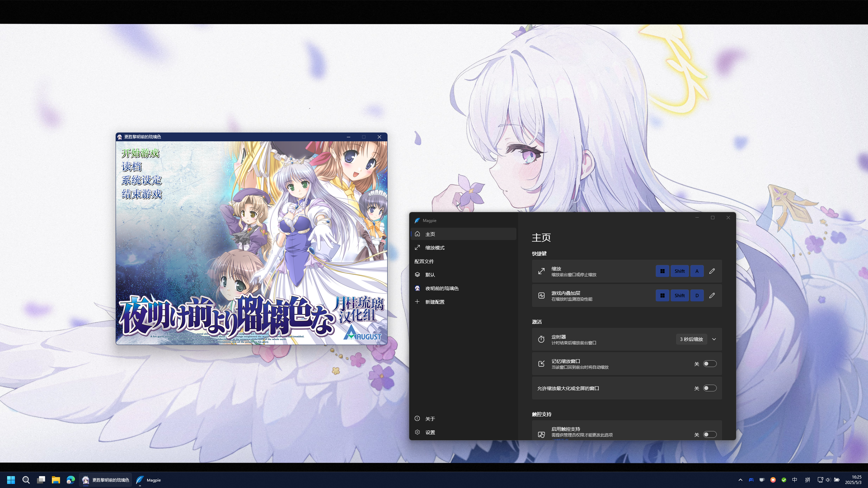Click 开始游戏 in game menu
This screenshot has height=488, width=868.
click(140, 153)
